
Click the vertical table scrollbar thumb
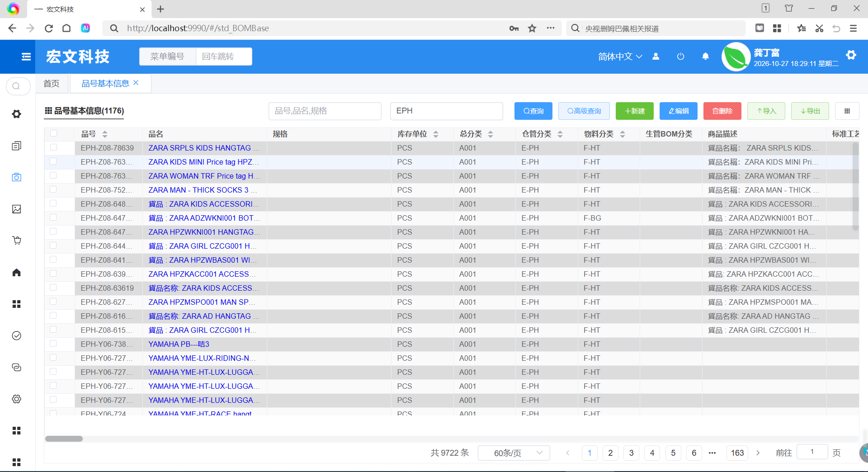point(855,186)
